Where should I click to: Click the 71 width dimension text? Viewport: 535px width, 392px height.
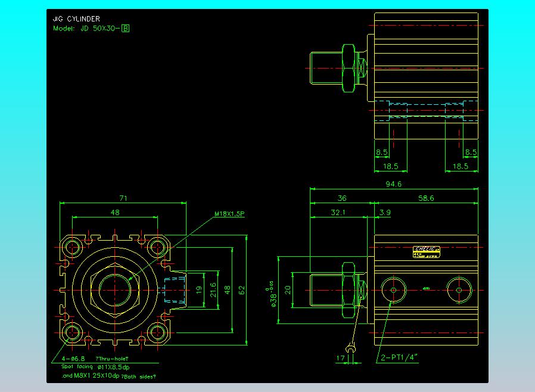(123, 198)
